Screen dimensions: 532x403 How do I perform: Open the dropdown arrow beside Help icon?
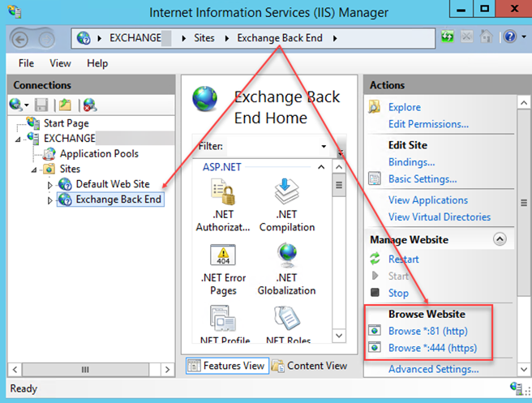tap(524, 36)
